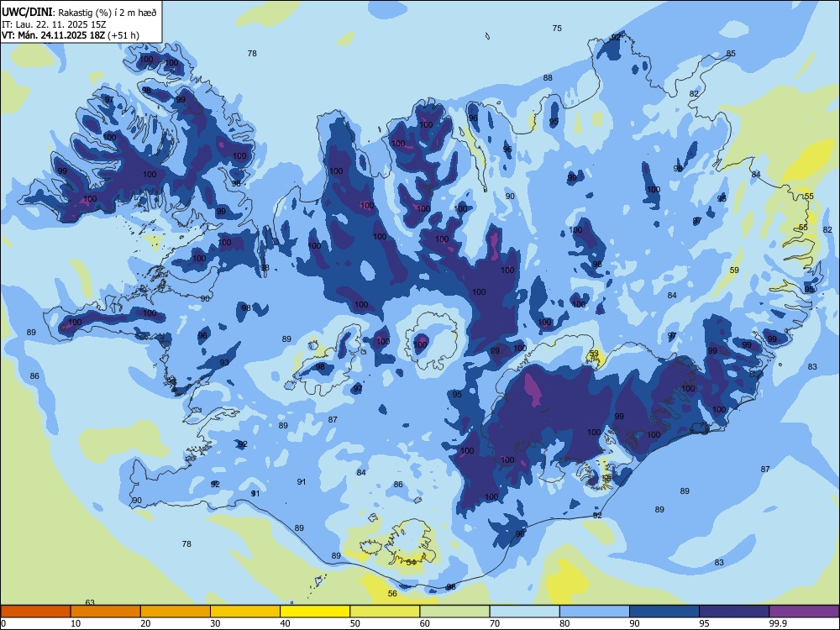Click the 10–20 orange legend swatch

pos(106,612)
